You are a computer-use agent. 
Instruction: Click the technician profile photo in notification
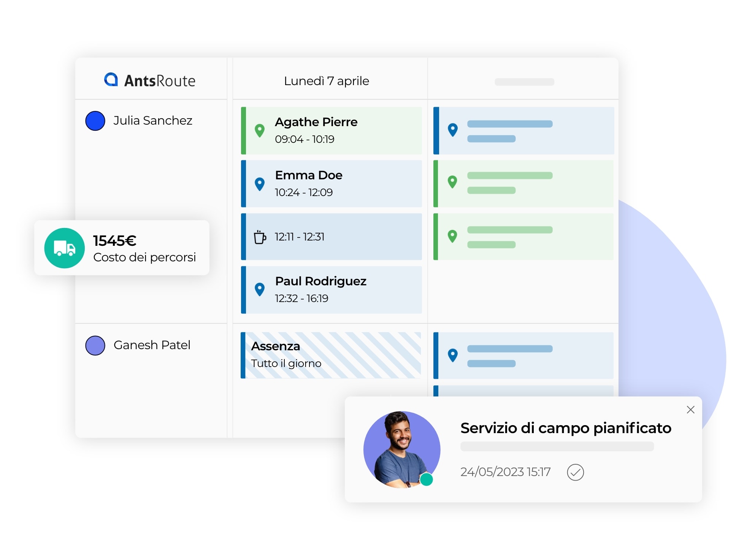tap(401, 449)
